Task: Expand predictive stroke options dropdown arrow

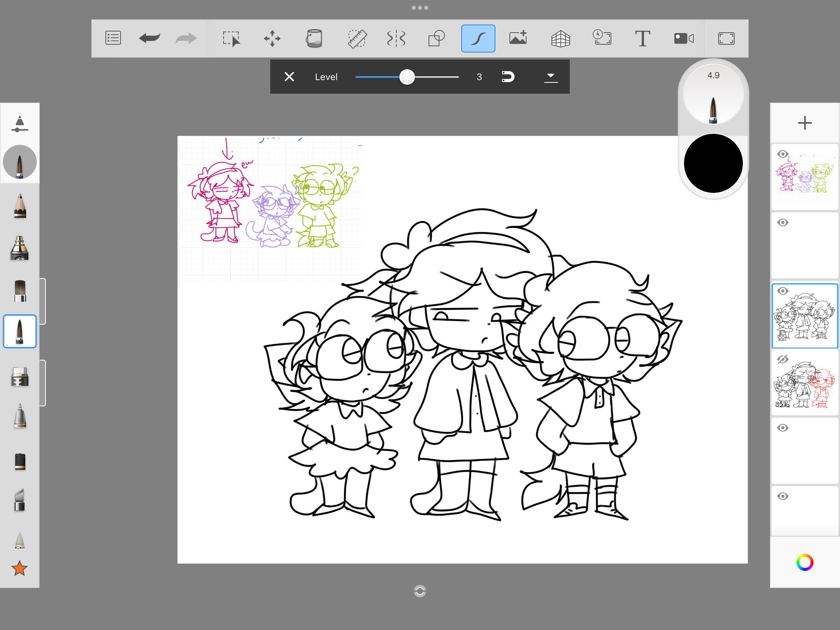Action: [551, 77]
